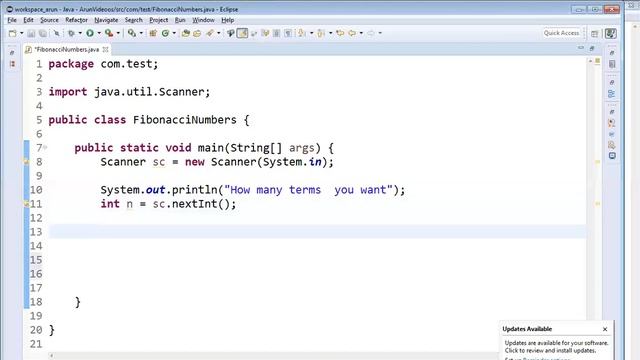The image size is (640, 360).
Task: Click the Last Edit Location arrow icon
Action: pyautogui.click(x=340, y=33)
